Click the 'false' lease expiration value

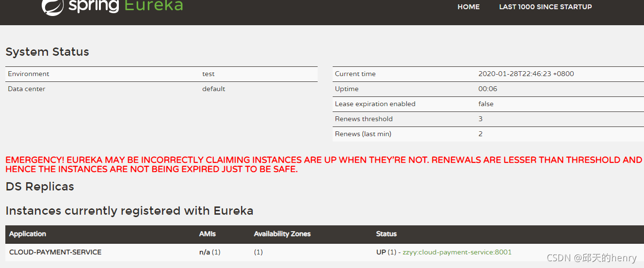pyautogui.click(x=486, y=104)
